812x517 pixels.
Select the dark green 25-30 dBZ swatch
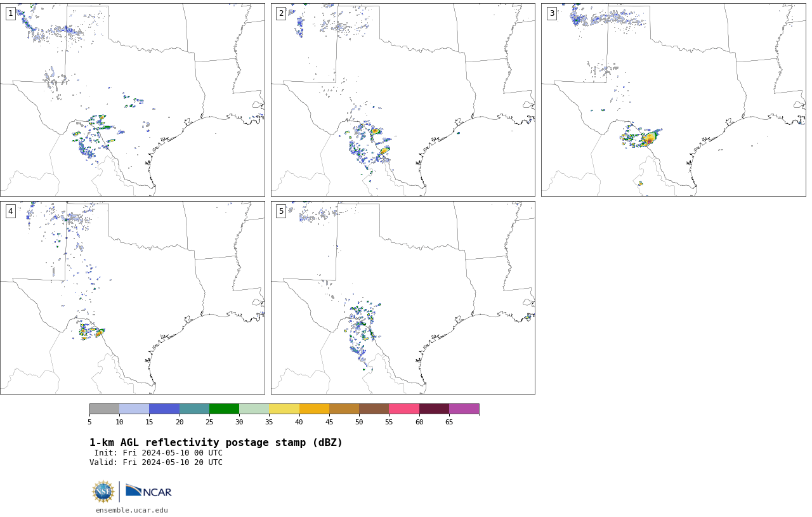[x=224, y=409]
